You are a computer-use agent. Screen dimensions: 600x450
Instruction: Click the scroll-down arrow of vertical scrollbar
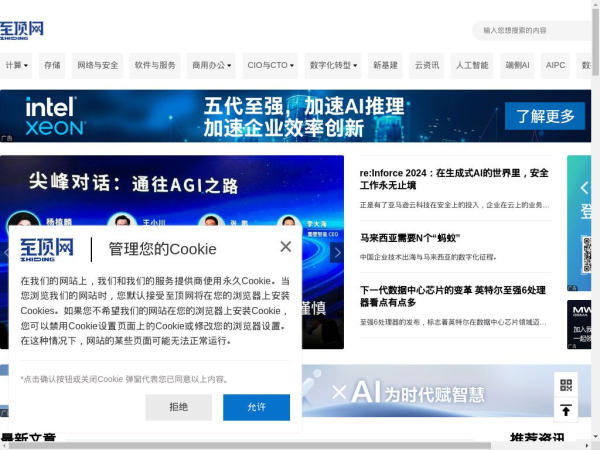596,437
